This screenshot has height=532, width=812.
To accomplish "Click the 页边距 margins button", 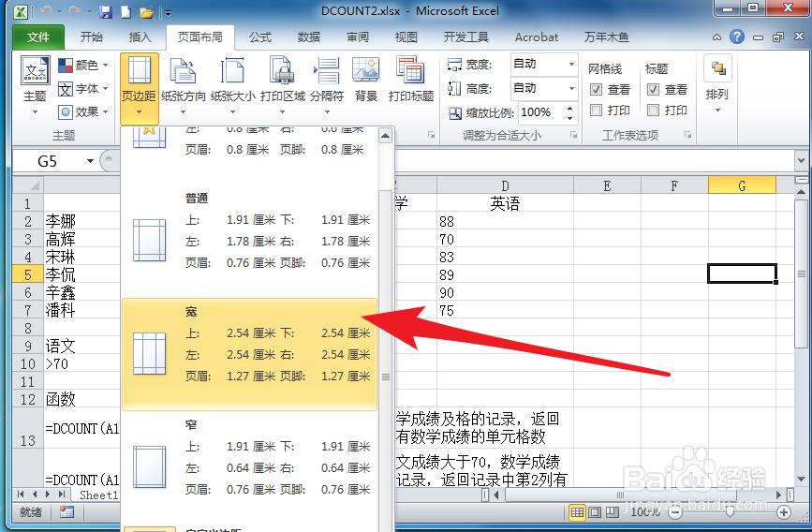I will [139, 87].
